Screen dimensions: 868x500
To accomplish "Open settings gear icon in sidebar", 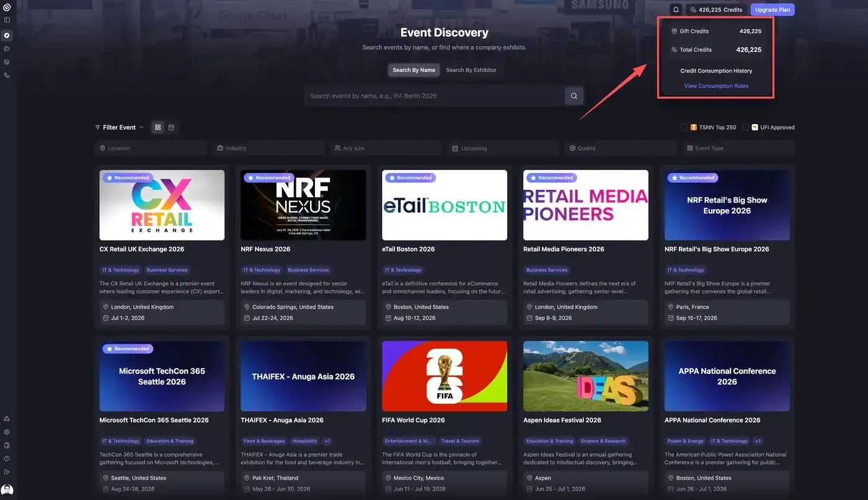I will pyautogui.click(x=7, y=432).
